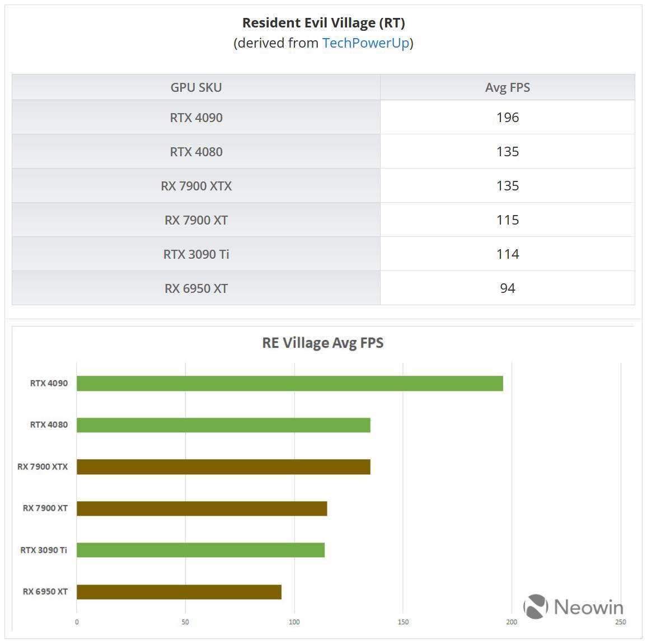Select the RX 6950 XT brown chart bar
The width and height of the screenshot is (647, 644).
point(179,591)
